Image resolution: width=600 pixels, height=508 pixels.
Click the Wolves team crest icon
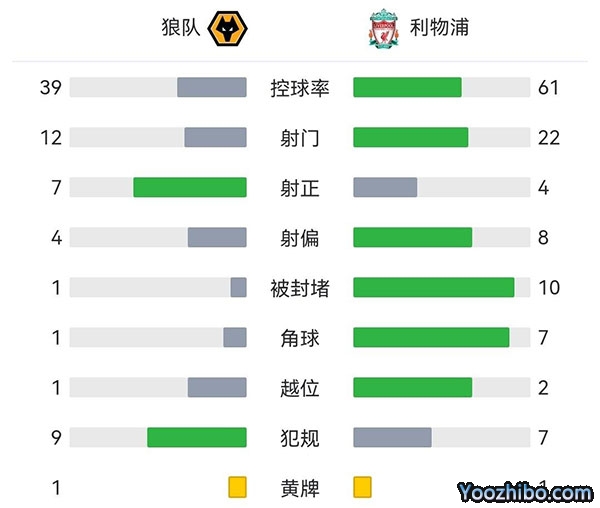[x=226, y=28]
